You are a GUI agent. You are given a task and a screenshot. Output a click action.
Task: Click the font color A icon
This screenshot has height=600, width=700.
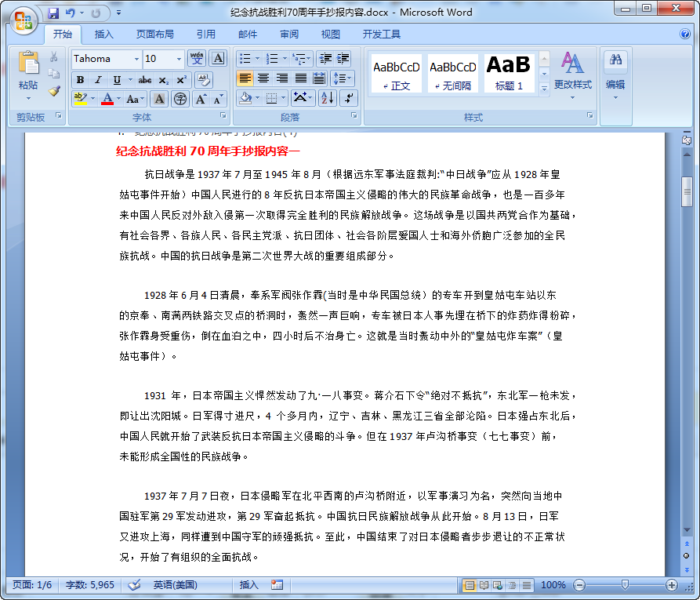click(x=107, y=97)
